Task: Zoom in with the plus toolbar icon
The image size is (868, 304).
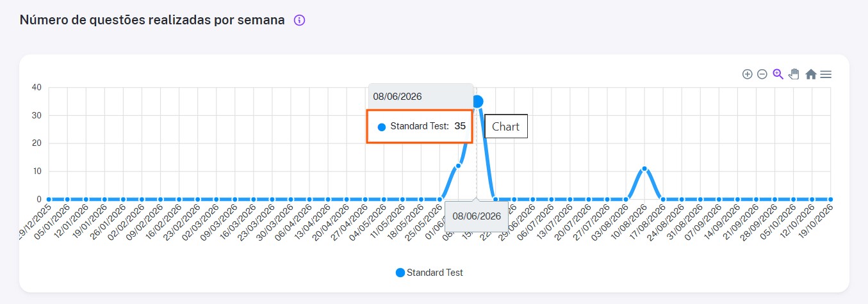Action: tap(747, 74)
